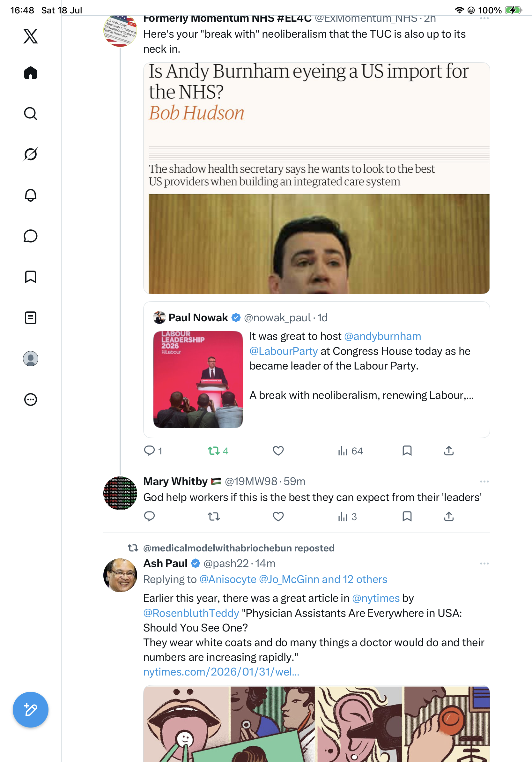
Task: Share Mary Whitby's reply
Action: coord(448,516)
